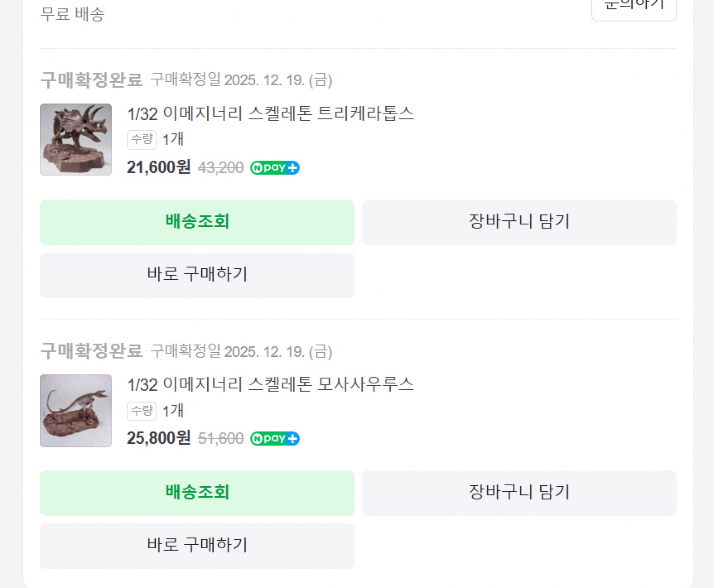Open the Triceratops skeleton product thumbnail
Image resolution: width=714 pixels, height=588 pixels.
click(x=76, y=139)
